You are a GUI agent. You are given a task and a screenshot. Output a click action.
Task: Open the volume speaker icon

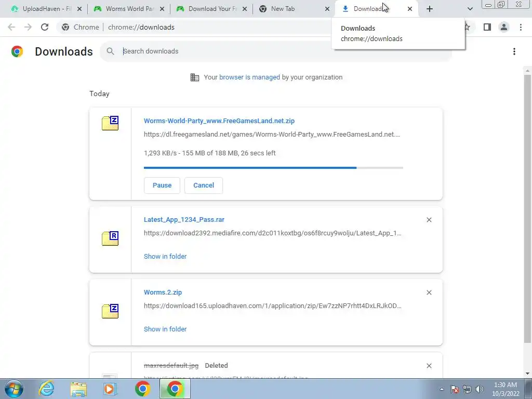click(x=480, y=389)
